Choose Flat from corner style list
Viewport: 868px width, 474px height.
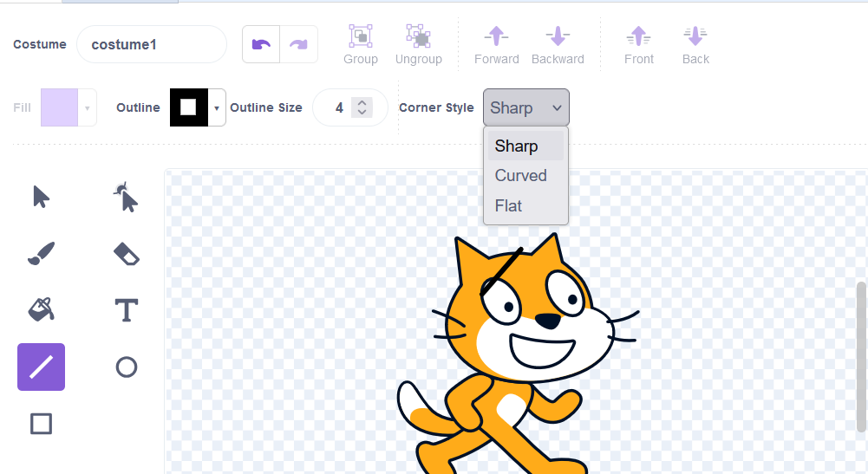click(509, 206)
